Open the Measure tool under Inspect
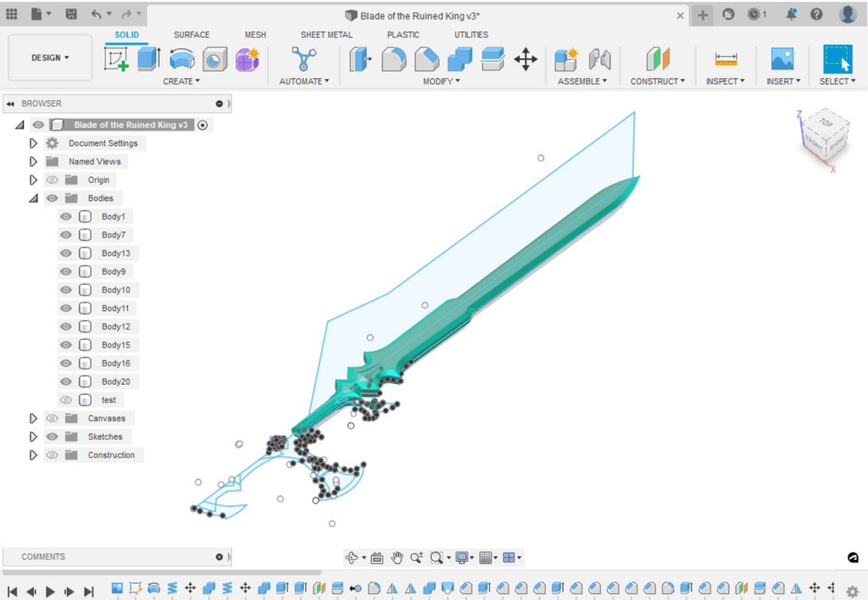Viewport: 868px width, 600px height. tap(726, 58)
